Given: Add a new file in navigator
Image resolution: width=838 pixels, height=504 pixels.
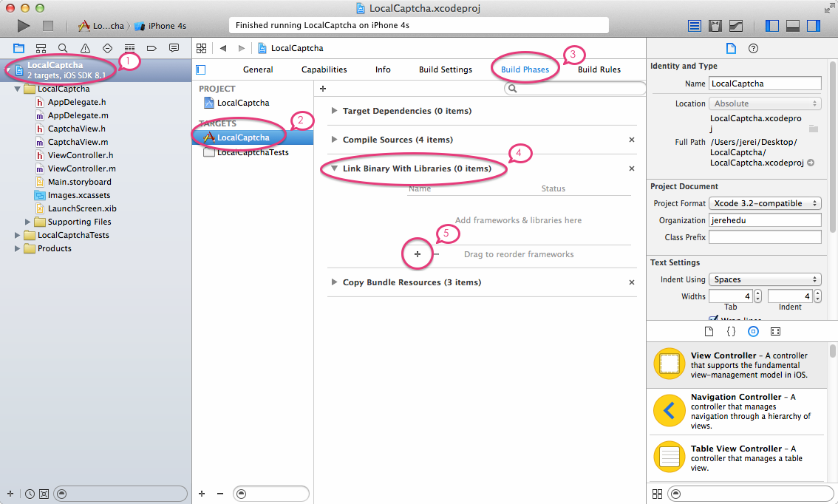Looking at the screenshot, I should tap(10, 494).
